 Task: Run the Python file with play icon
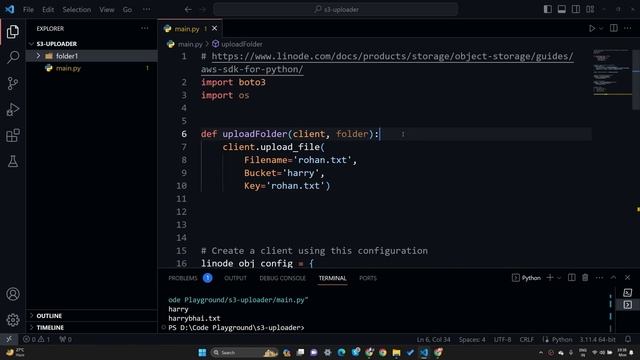click(x=591, y=29)
